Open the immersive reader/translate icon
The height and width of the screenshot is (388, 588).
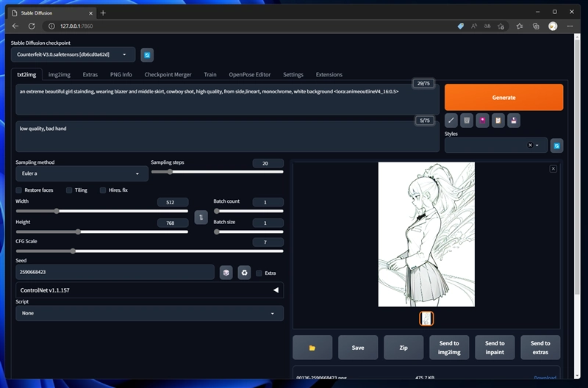coord(487,26)
